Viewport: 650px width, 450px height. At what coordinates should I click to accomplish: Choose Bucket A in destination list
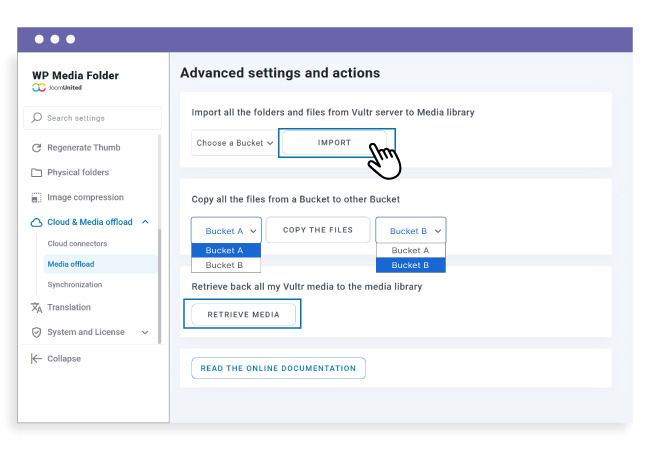tap(411, 250)
